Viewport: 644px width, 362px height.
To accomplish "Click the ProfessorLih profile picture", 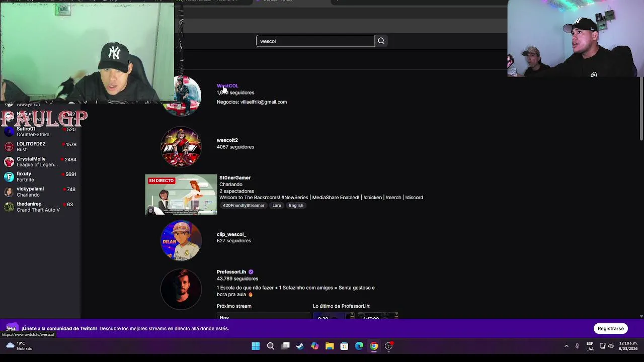I will [181, 289].
